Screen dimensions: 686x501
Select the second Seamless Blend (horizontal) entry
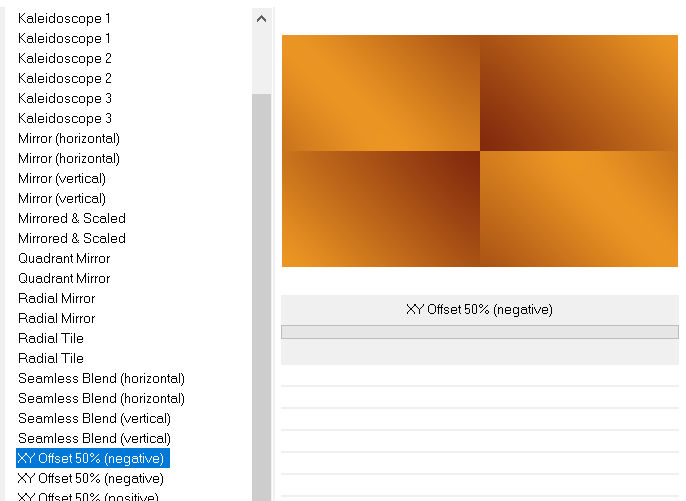(x=101, y=398)
